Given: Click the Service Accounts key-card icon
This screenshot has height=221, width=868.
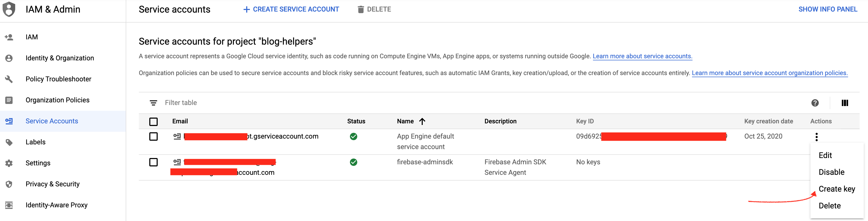Looking at the screenshot, I should (9, 121).
